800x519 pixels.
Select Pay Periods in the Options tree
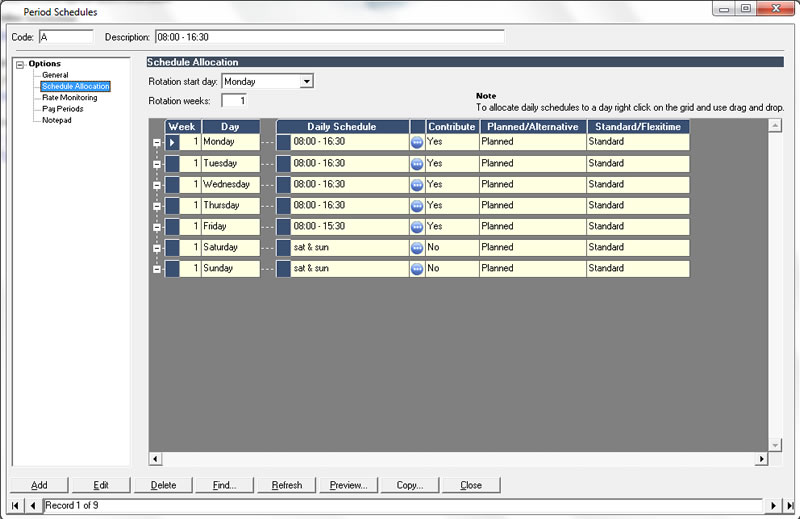coord(62,109)
